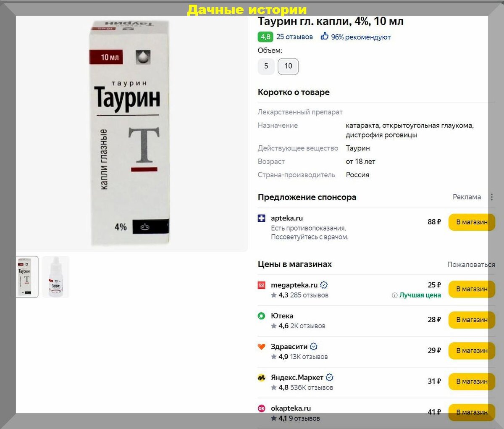Image resolution: width=504 pixels, height=429 pixels.
Task: Click the 25 ₽ megapteka.ru price
Action: coord(434,285)
